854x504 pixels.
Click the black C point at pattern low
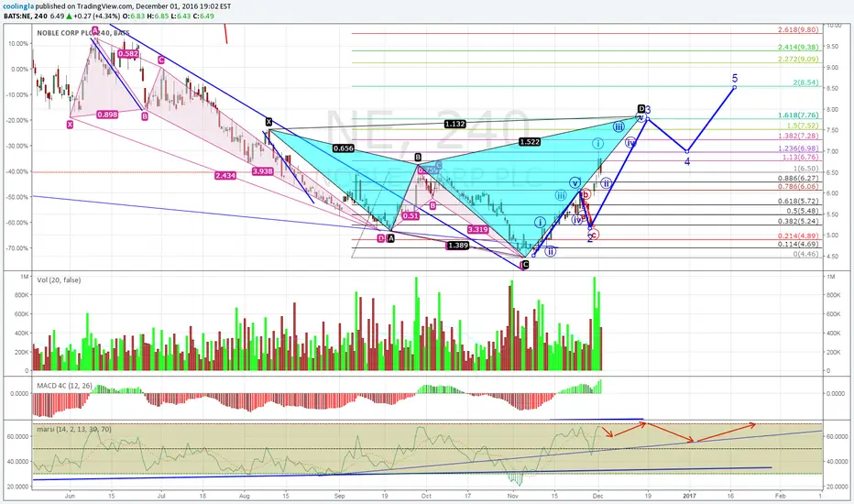click(525, 265)
